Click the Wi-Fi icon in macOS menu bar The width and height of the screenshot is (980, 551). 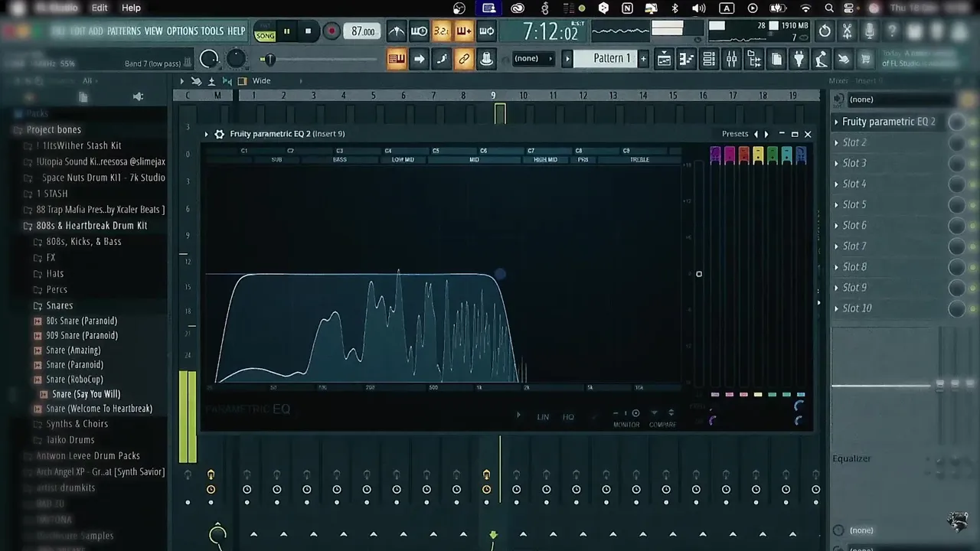(805, 8)
